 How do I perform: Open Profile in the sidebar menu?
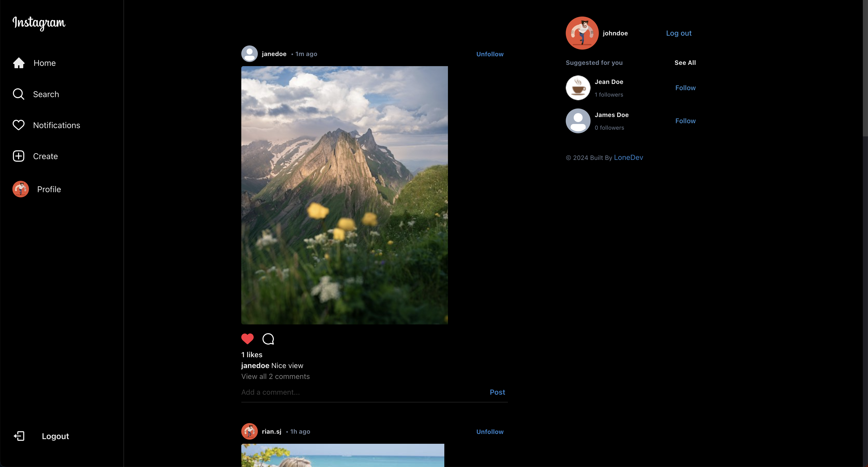click(49, 189)
